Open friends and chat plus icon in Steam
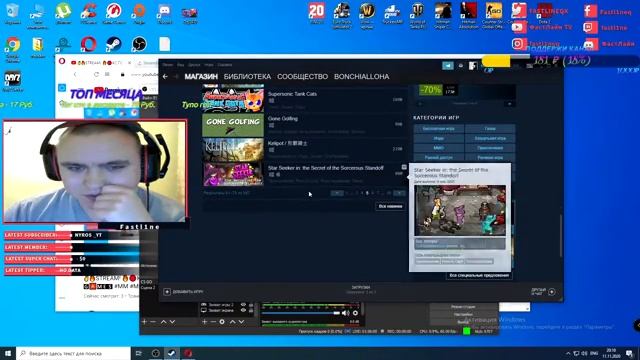The width and height of the screenshot is (640, 360). (552, 292)
